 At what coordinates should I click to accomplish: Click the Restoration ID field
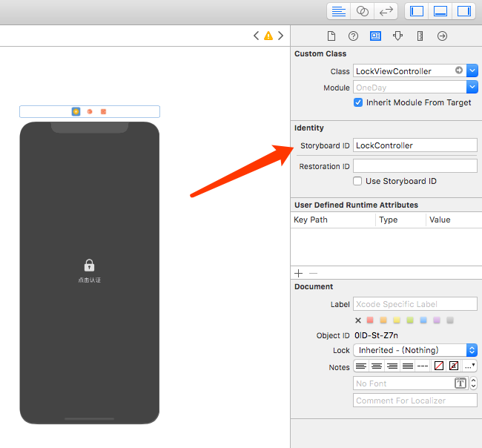pos(415,166)
